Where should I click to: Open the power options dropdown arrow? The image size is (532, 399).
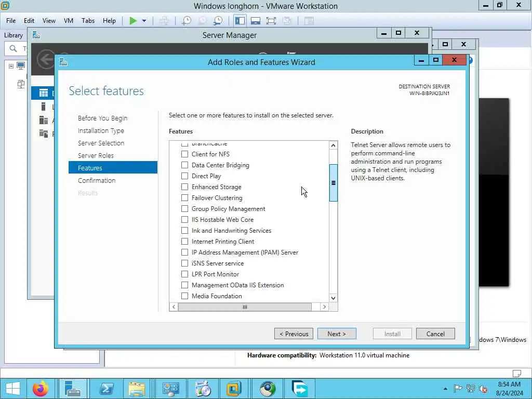144,21
